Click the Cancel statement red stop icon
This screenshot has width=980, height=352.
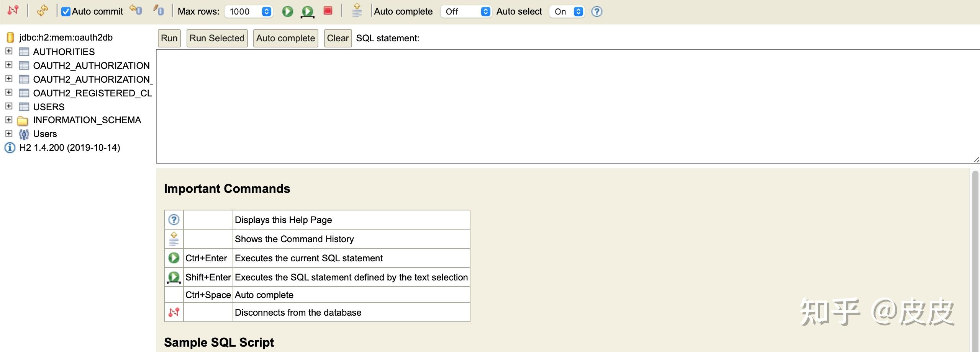pyautogui.click(x=328, y=11)
